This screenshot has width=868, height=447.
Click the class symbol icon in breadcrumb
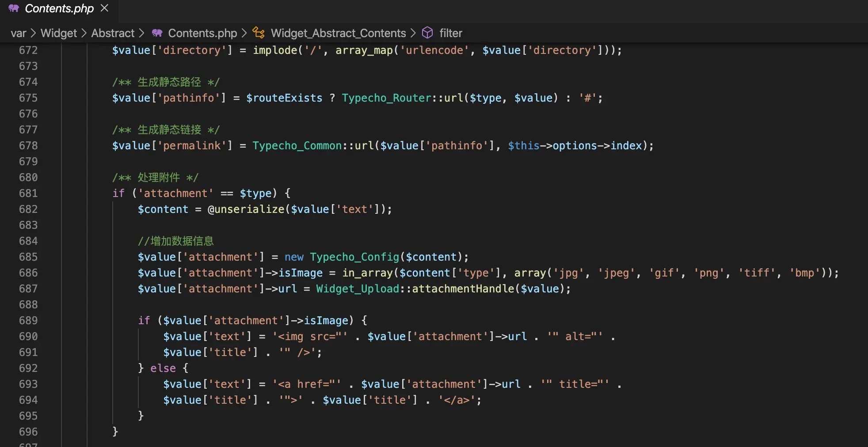(259, 33)
